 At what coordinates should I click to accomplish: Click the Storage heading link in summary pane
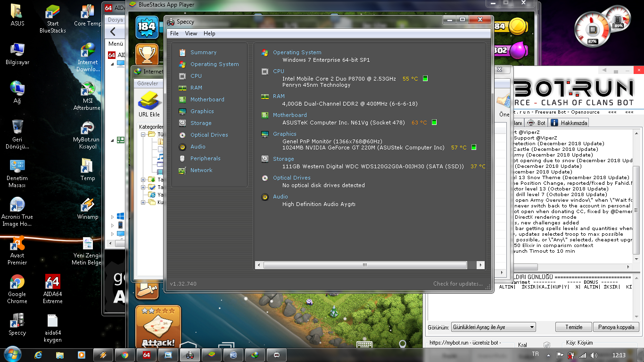pos(283,159)
